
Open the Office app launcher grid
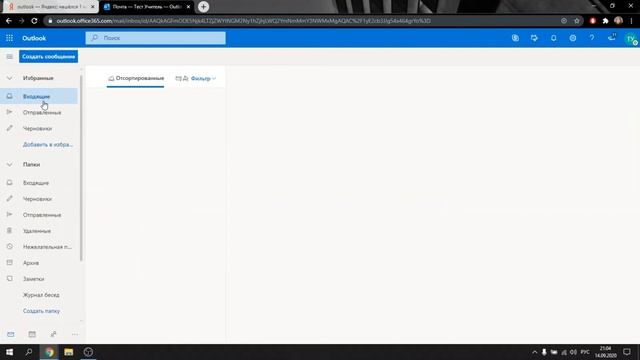point(9,38)
